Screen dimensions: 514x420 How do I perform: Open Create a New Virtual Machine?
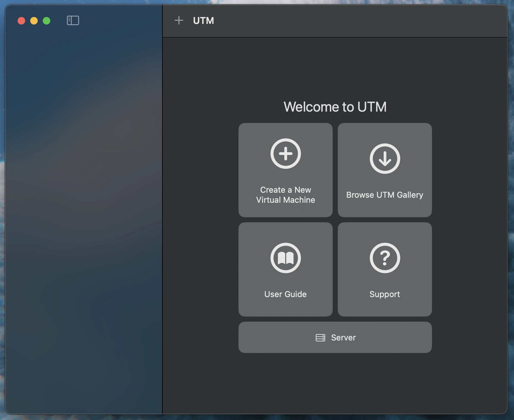285,170
